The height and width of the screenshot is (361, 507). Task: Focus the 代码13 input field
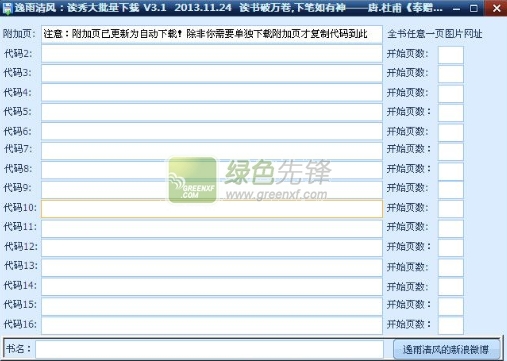coord(212,267)
